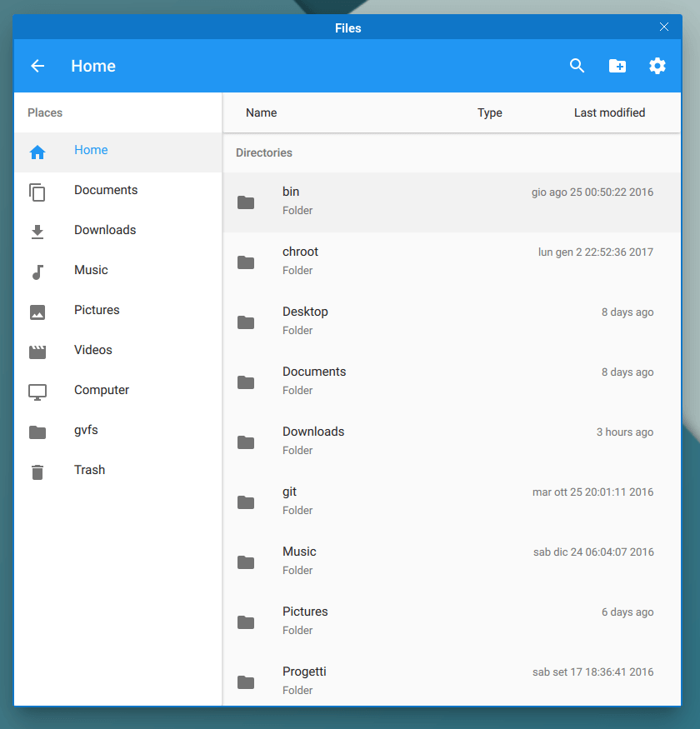The height and width of the screenshot is (729, 700).
Task: Click the Videos clapperboard icon
Action: (x=37, y=352)
